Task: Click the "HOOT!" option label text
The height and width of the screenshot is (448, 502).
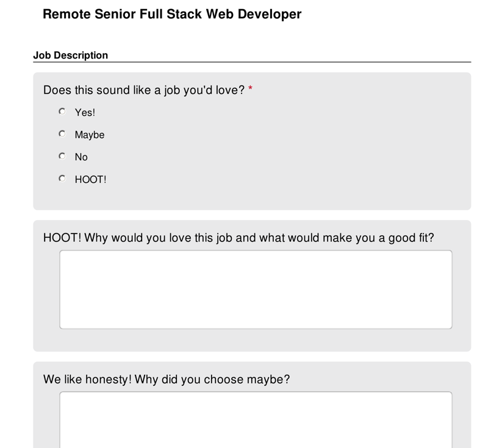Action: tap(91, 180)
